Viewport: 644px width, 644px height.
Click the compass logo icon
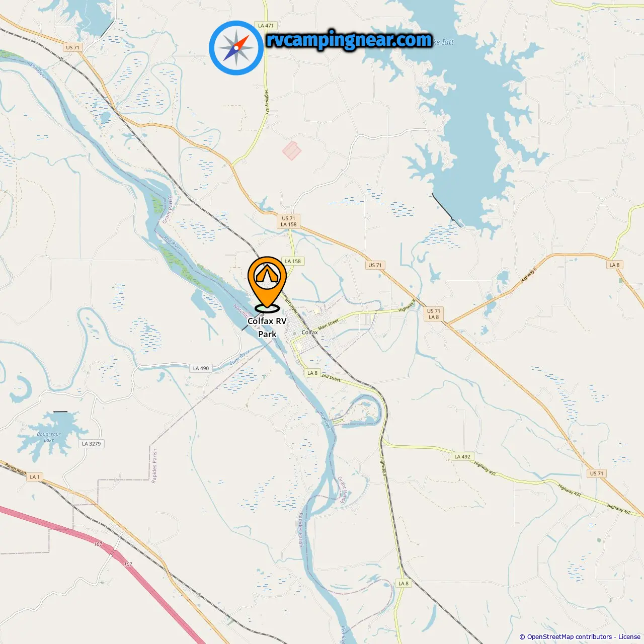coord(236,48)
